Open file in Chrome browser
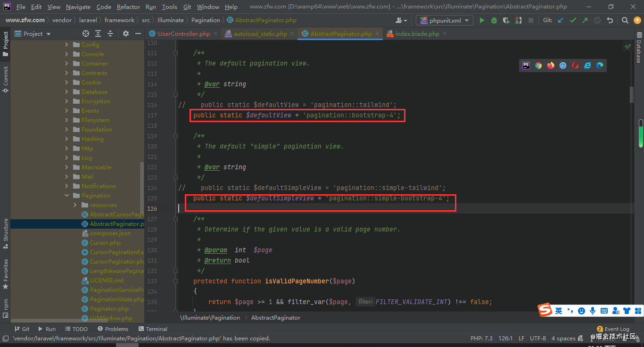Image resolution: width=644 pixels, height=347 pixels. click(538, 66)
